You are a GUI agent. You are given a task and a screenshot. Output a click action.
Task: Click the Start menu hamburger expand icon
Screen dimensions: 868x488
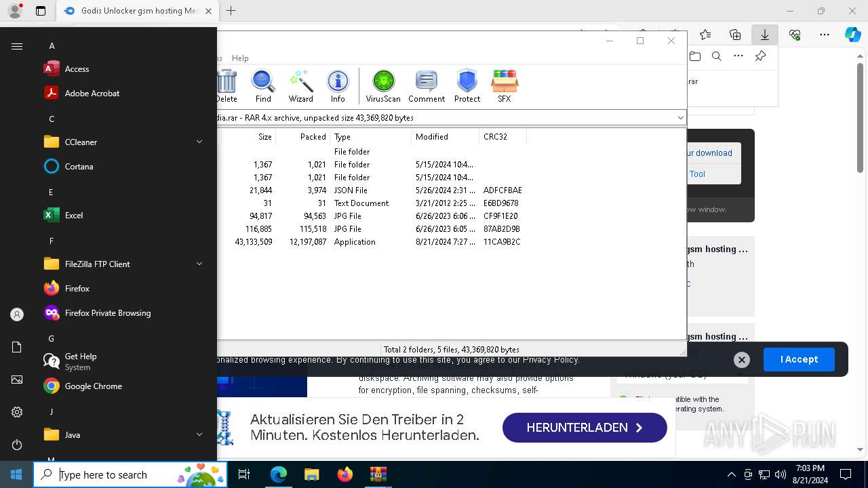tap(17, 46)
